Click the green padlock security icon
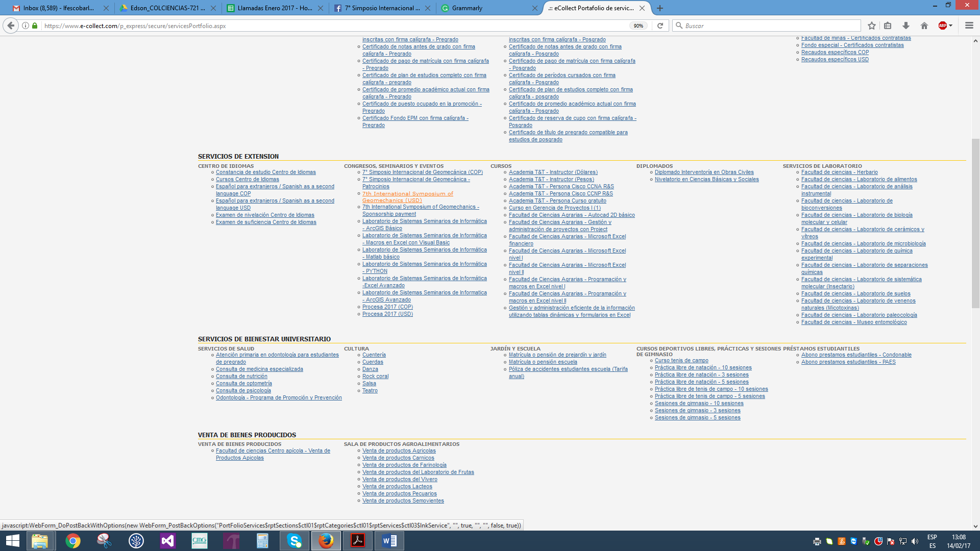The height and width of the screenshot is (551, 980). coord(35,26)
